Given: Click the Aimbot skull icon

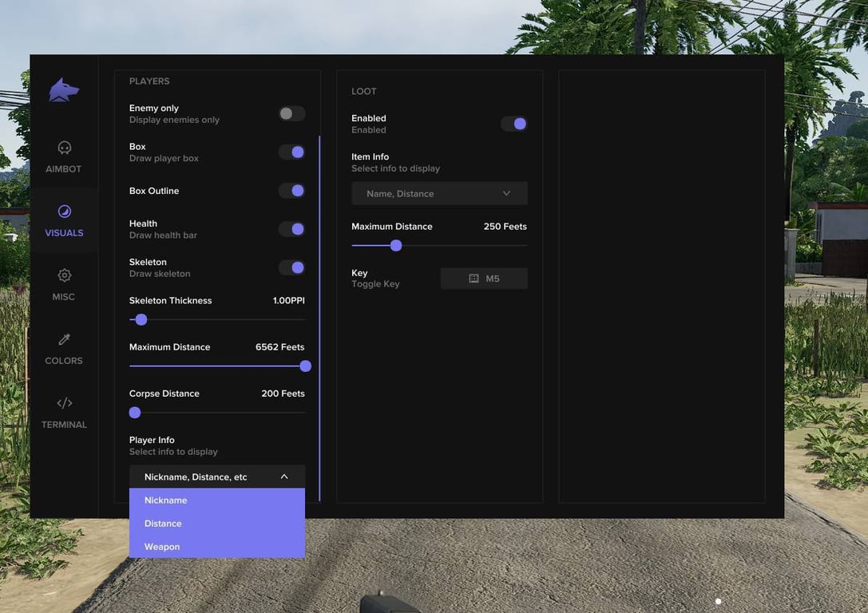Looking at the screenshot, I should (64, 148).
